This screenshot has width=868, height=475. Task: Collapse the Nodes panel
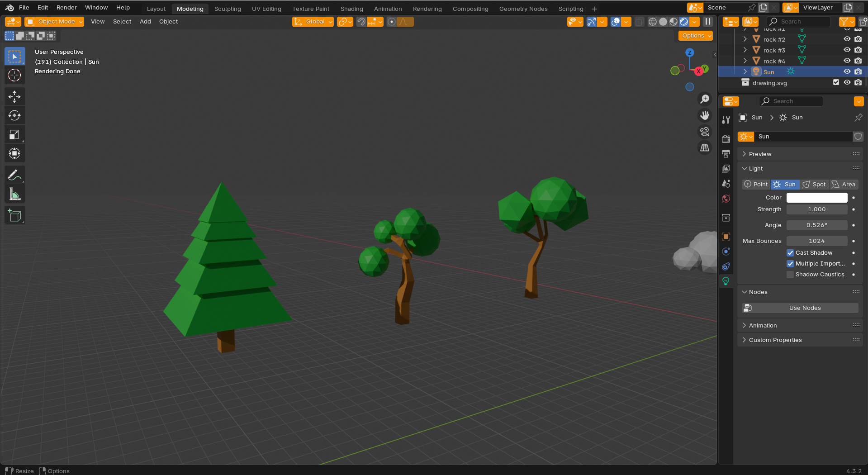[x=800, y=292]
